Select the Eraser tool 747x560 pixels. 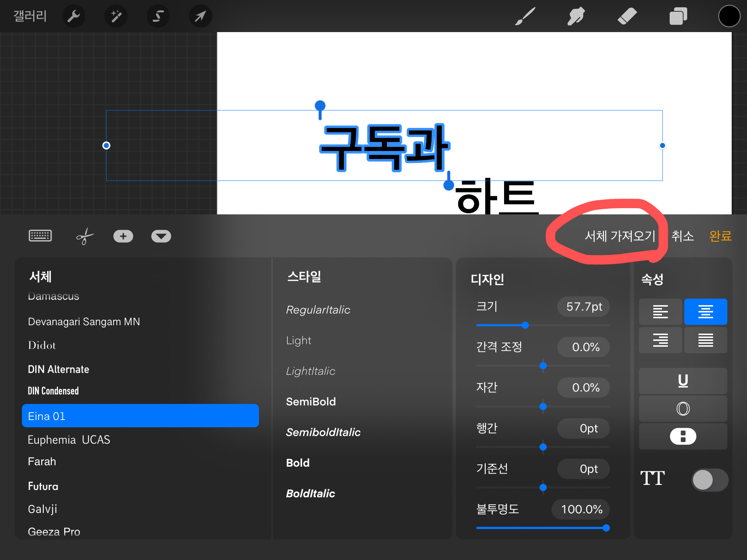pyautogui.click(x=627, y=16)
